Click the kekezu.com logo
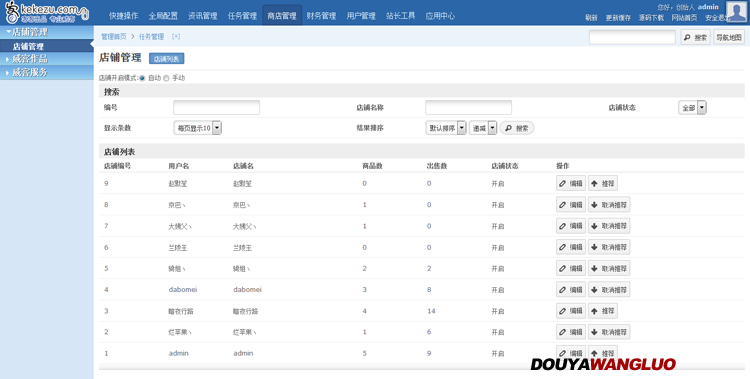750x379 pixels. (46, 12)
